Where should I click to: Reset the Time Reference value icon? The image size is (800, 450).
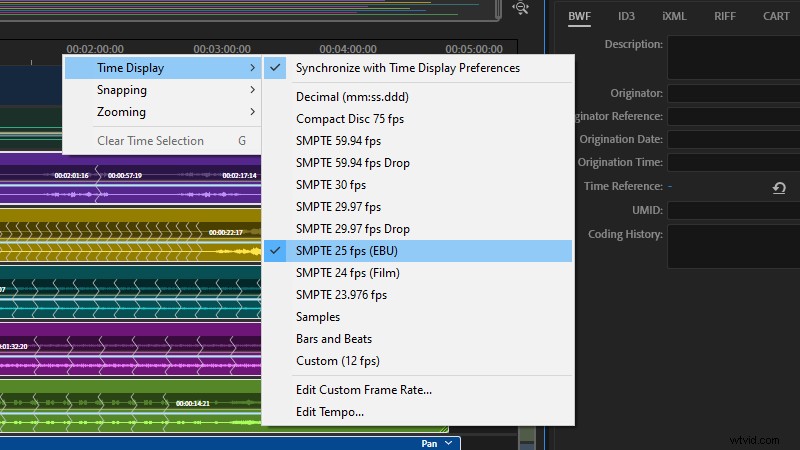pos(779,188)
